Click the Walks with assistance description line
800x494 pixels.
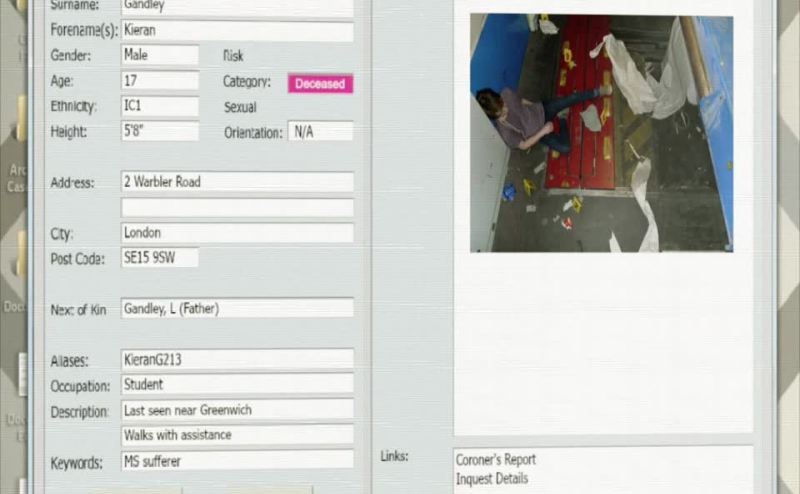tap(237, 435)
